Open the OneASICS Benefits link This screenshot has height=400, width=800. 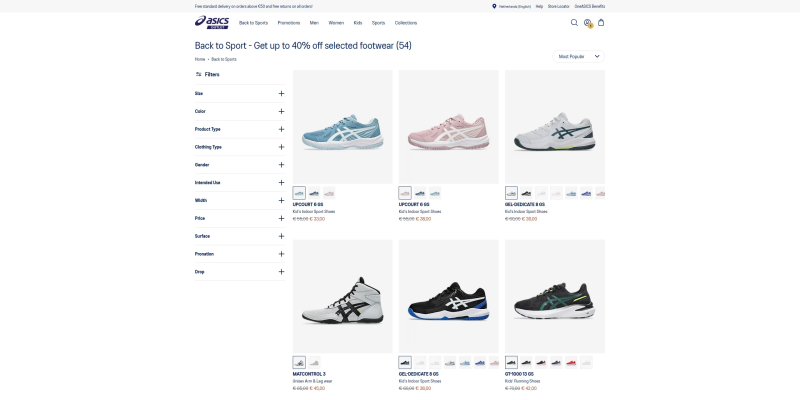tap(590, 7)
